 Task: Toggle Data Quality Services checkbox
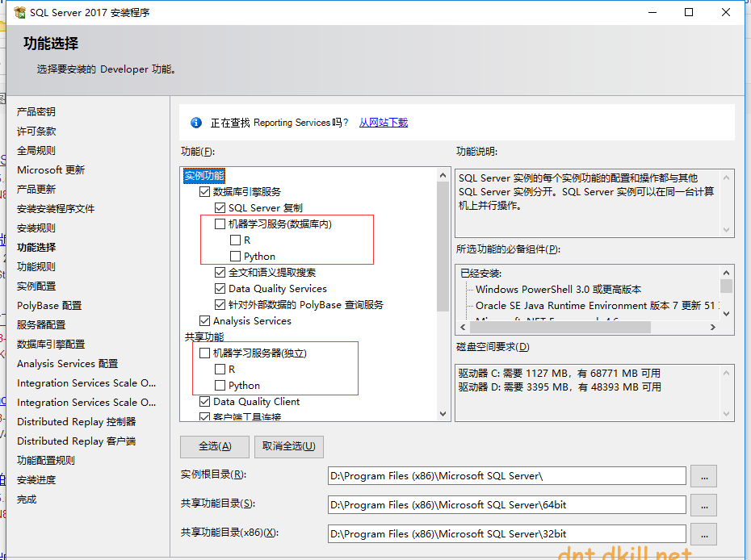220,289
